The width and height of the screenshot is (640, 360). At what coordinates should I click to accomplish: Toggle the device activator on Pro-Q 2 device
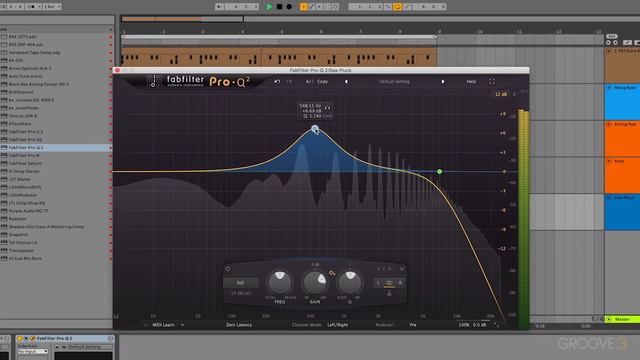[x=19, y=338]
